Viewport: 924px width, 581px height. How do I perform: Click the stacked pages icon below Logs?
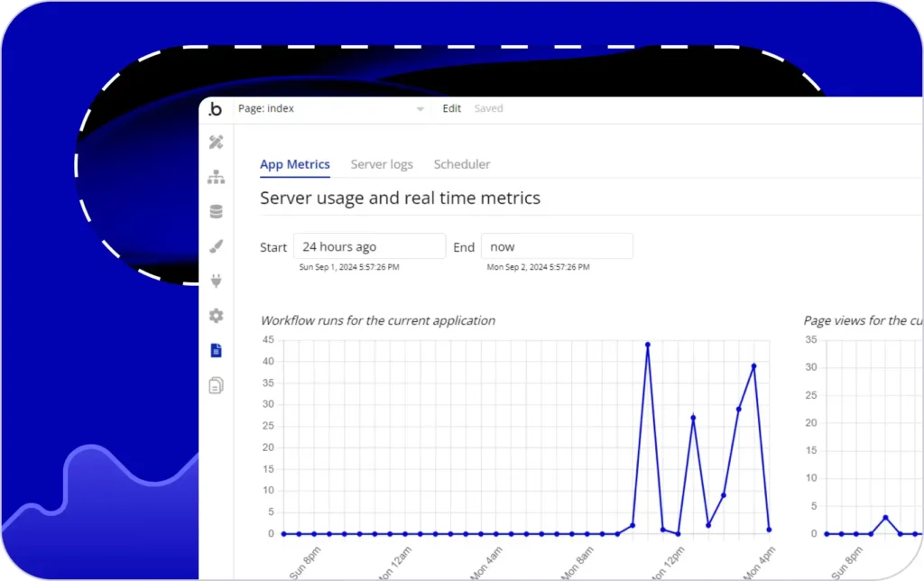(x=216, y=385)
